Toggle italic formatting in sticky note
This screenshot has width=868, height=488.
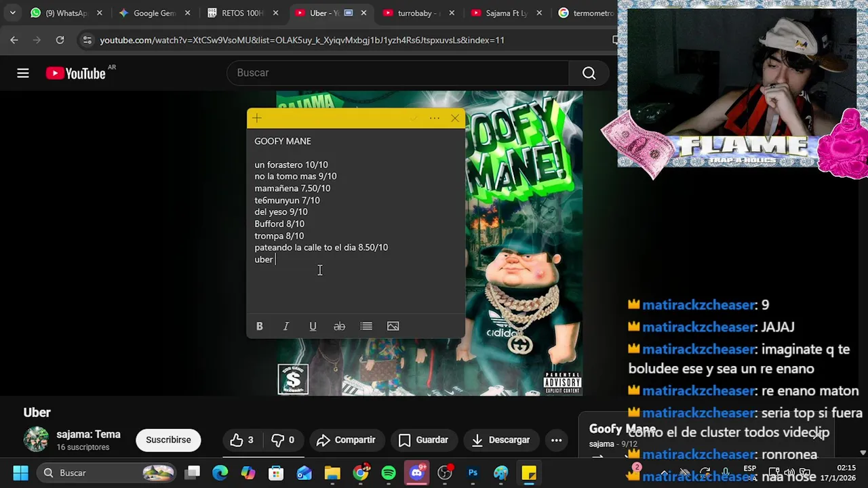[286, 326]
